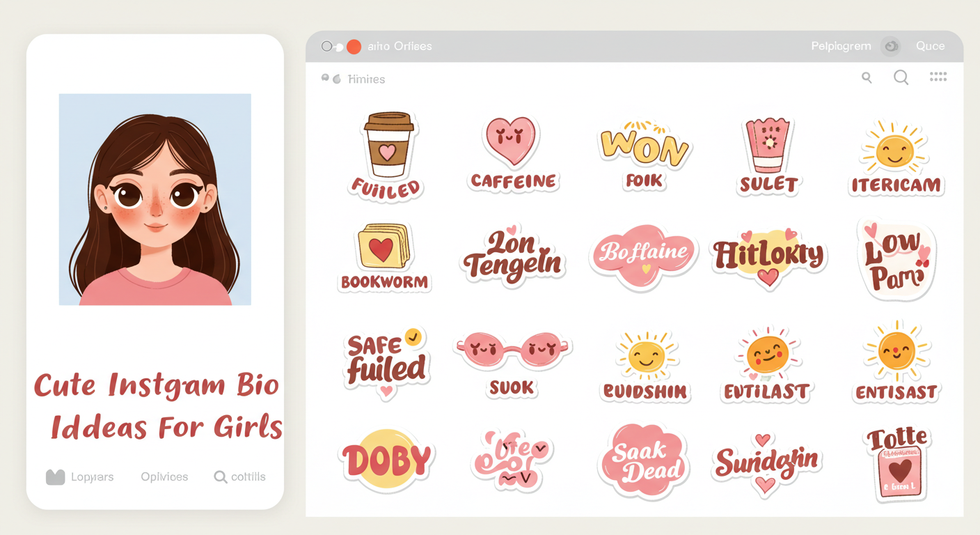Select the pink cup SULET sticker
Screen dimensions: 980x535
768,156
